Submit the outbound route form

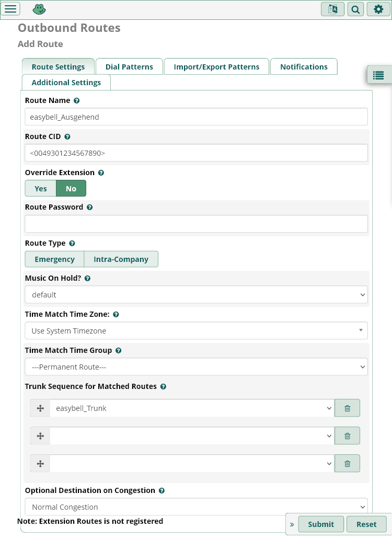pyautogui.click(x=321, y=524)
